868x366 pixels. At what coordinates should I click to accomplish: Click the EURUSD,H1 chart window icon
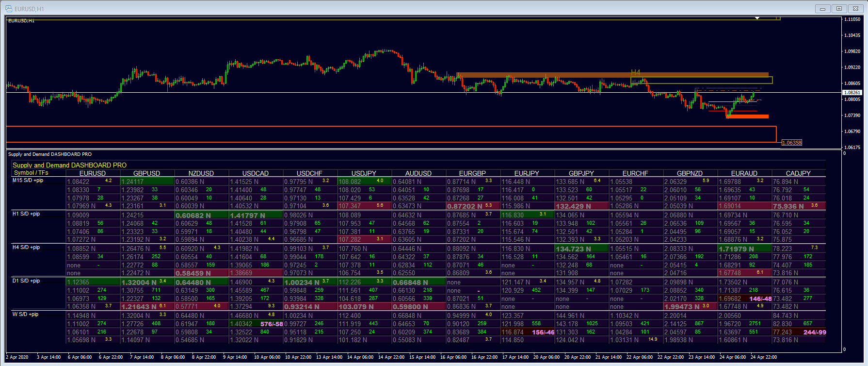(9, 9)
